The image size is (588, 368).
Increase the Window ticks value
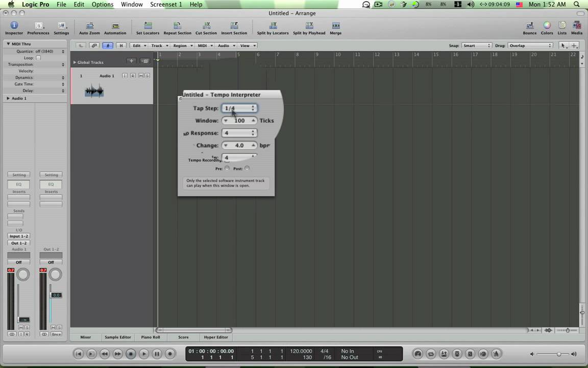(x=254, y=121)
